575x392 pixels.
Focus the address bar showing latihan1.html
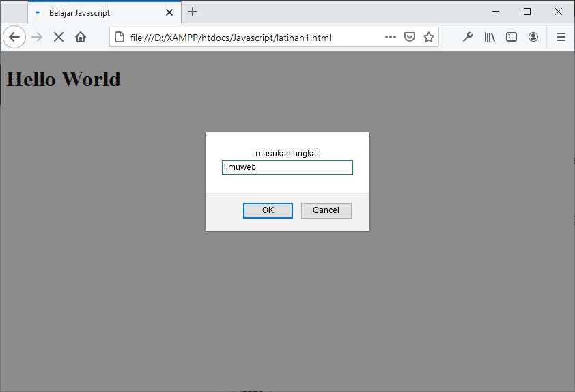click(246, 37)
